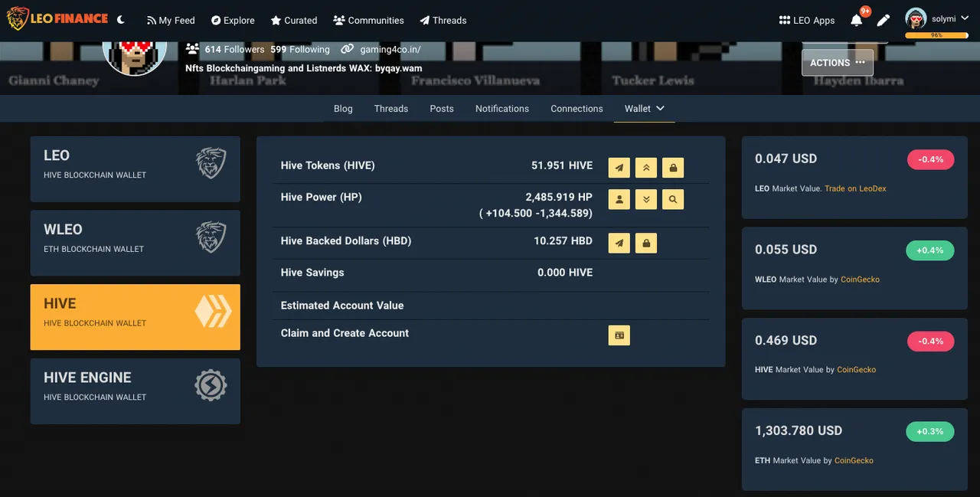Image resolution: width=980 pixels, height=497 pixels.
Task: Select the WLEO ETH wallet card
Action: (135, 244)
